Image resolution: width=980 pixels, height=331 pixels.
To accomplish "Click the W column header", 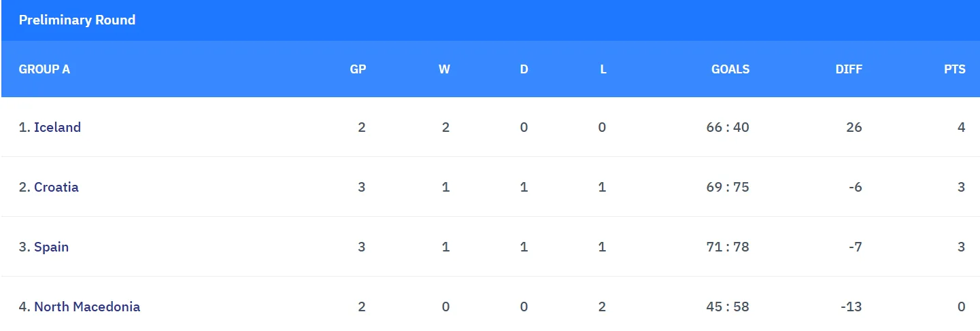I will click(444, 69).
